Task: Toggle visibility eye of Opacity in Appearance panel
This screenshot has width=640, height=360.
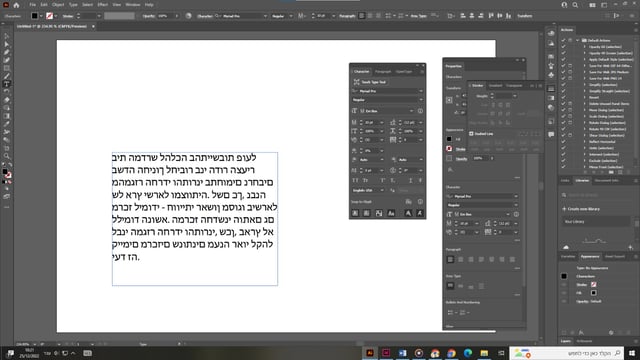Action: [564, 301]
